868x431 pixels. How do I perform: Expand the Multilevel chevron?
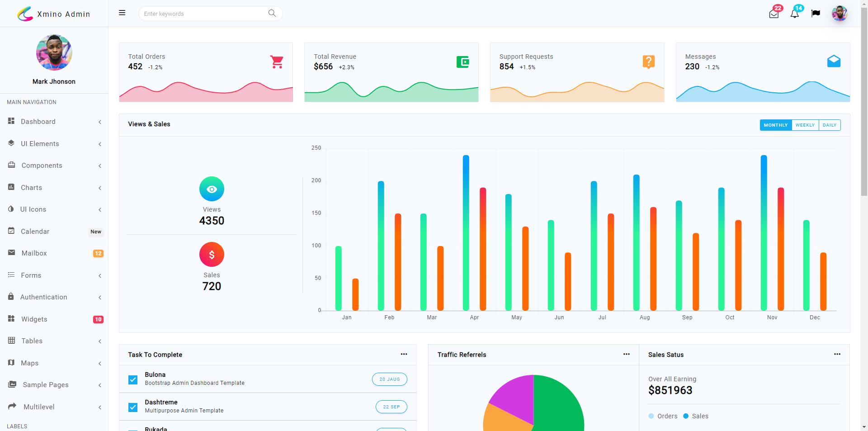[x=100, y=407]
